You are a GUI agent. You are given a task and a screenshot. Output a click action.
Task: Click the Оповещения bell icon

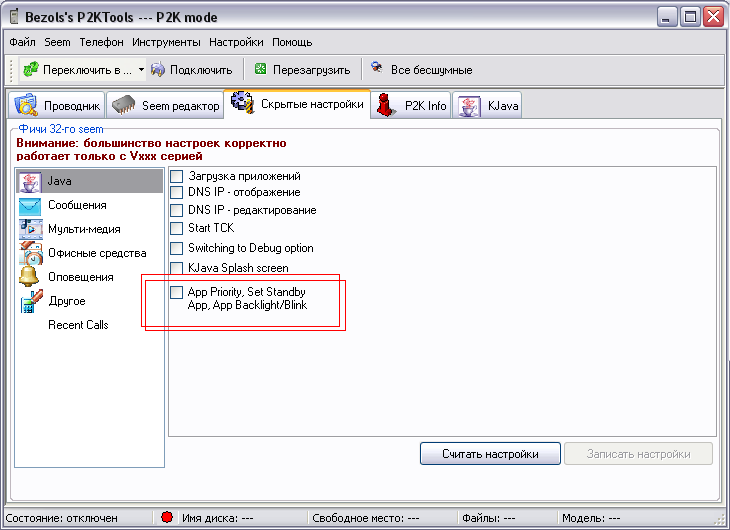pyautogui.click(x=29, y=276)
